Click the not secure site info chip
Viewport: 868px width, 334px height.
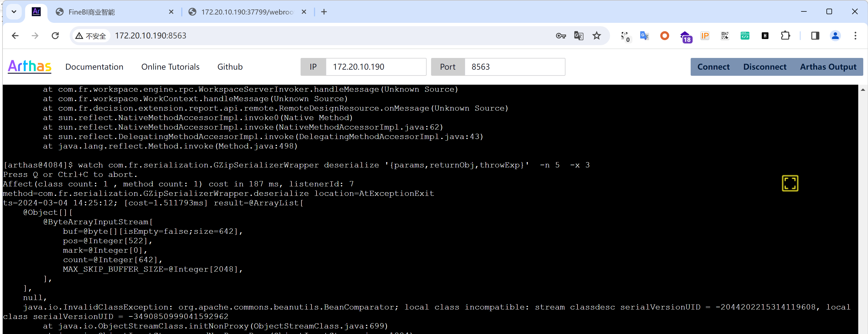click(91, 36)
